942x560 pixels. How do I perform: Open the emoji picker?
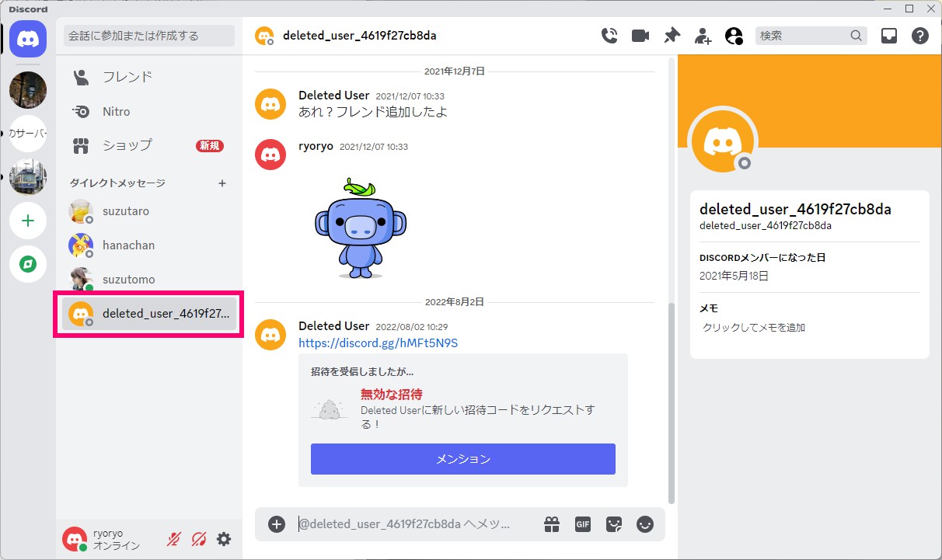[645, 524]
